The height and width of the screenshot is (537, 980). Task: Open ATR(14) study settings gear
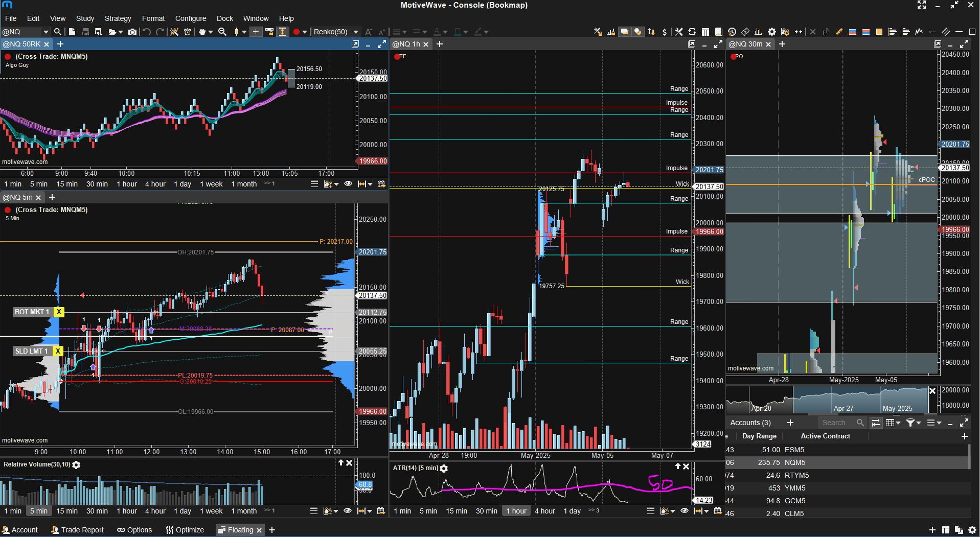click(x=444, y=469)
